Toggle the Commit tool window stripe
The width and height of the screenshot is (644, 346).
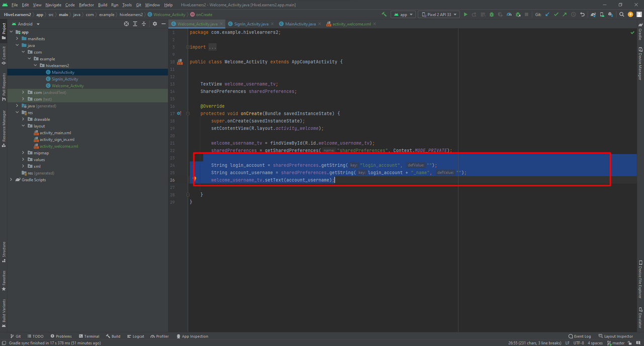[4, 55]
